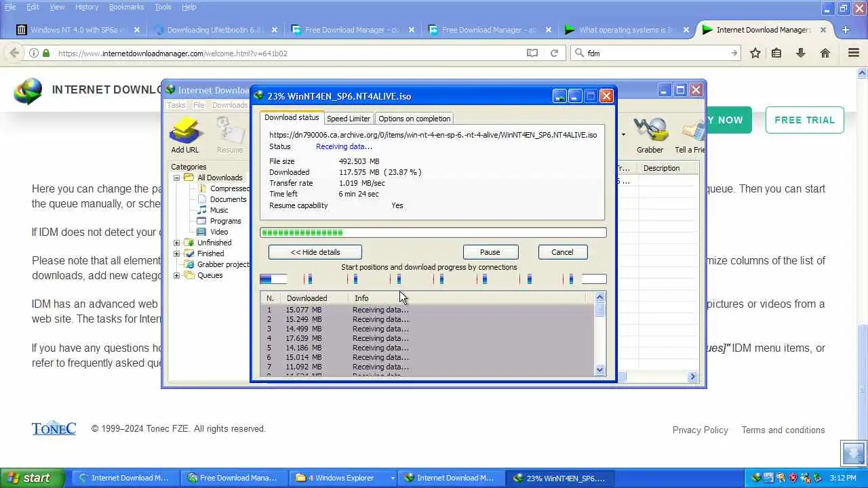Screen dimensions: 868x488
Task: Open Firefox reader view icon in address bar
Action: (532, 53)
